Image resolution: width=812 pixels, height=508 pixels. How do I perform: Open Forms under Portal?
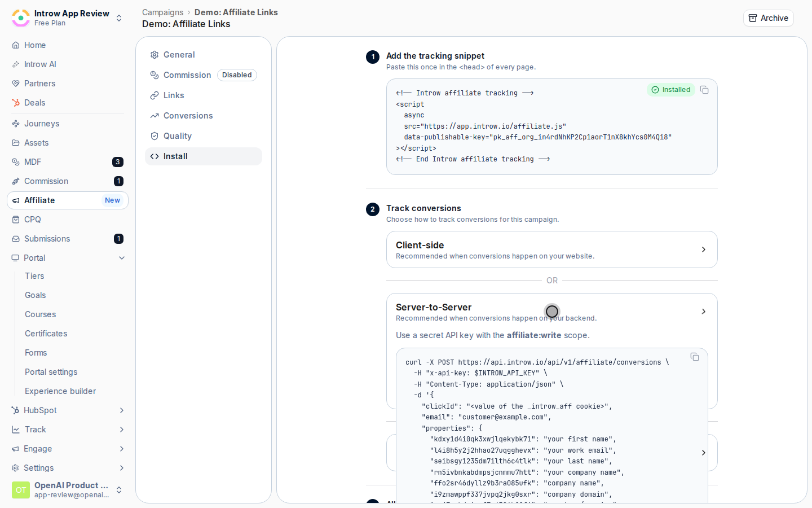click(x=36, y=353)
